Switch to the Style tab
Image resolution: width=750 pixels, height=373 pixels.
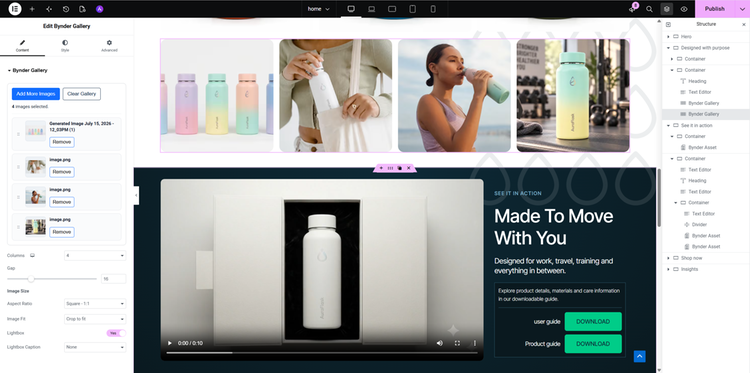tap(65, 46)
